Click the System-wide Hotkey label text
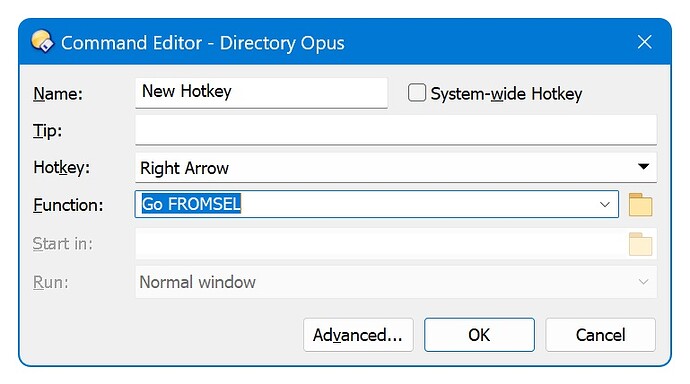 pyautogui.click(x=506, y=94)
